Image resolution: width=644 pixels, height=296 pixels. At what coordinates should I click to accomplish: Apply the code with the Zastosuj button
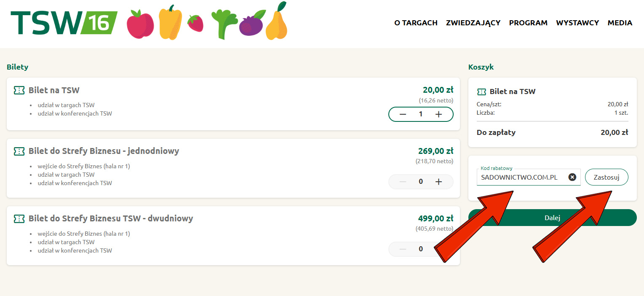[x=607, y=177]
